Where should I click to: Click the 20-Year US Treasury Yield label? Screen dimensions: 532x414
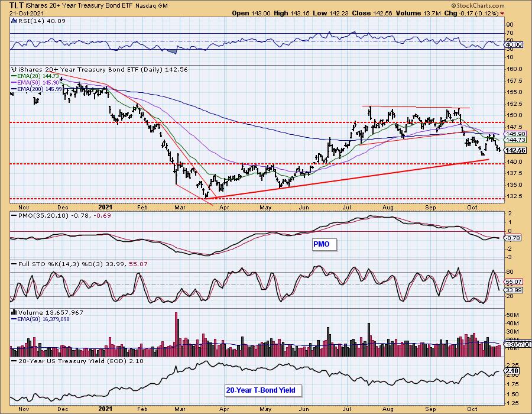(x=77, y=361)
